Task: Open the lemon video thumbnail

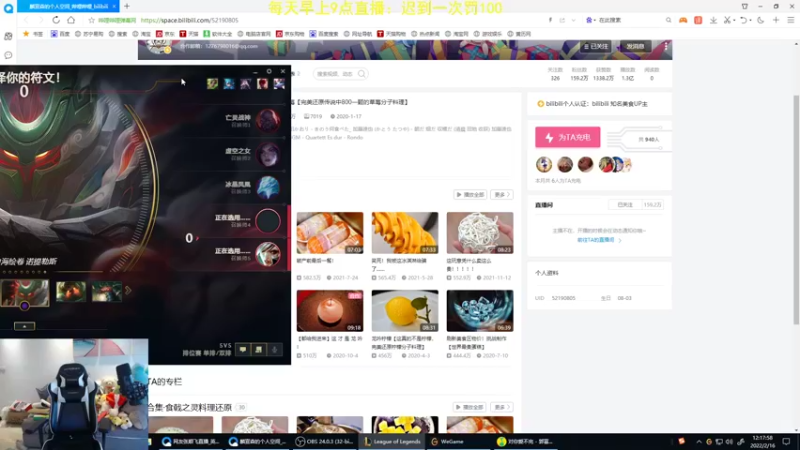Action: coord(405,311)
